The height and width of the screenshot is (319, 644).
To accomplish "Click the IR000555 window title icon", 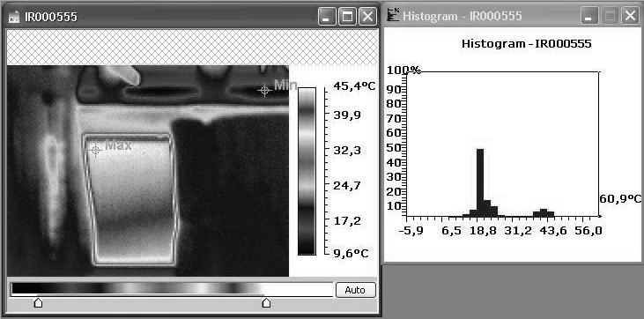I will pyautogui.click(x=15, y=18).
